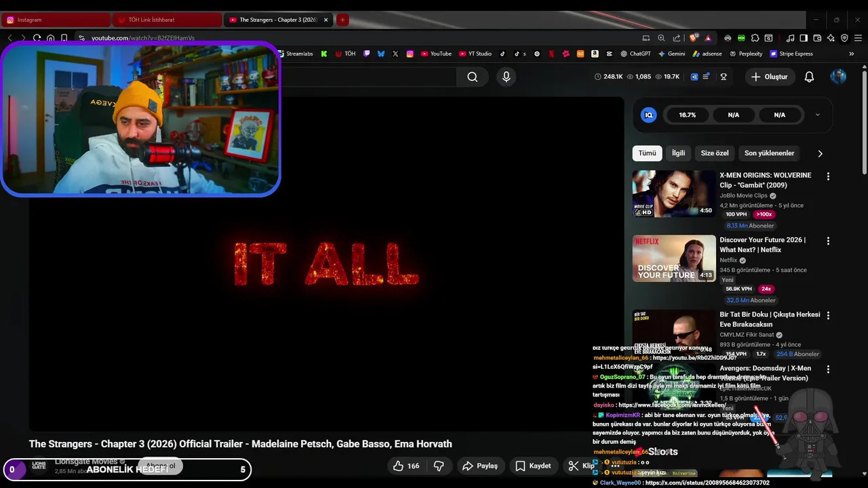Start voice search with the microphone icon
The image size is (868, 488).
point(506,77)
